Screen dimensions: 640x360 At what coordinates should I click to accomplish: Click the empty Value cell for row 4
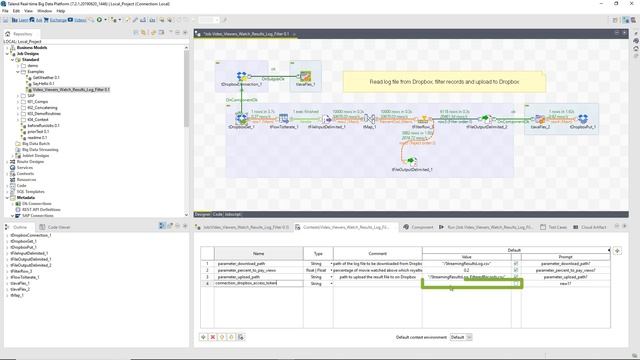pyautogui.click(x=467, y=283)
